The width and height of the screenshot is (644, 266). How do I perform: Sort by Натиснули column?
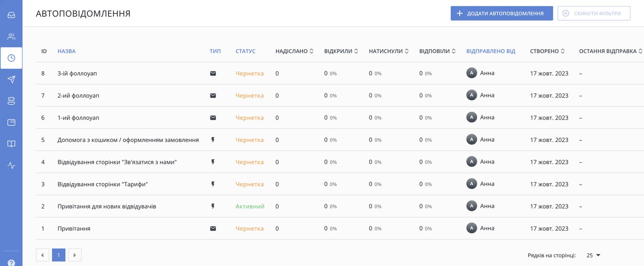(x=388, y=51)
